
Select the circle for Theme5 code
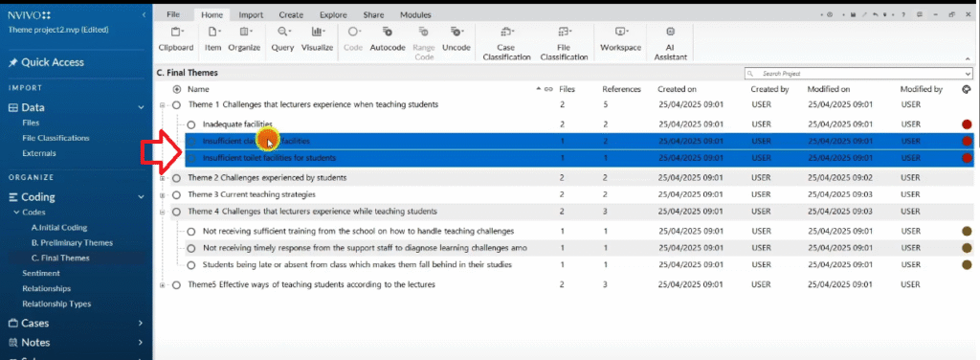(176, 285)
